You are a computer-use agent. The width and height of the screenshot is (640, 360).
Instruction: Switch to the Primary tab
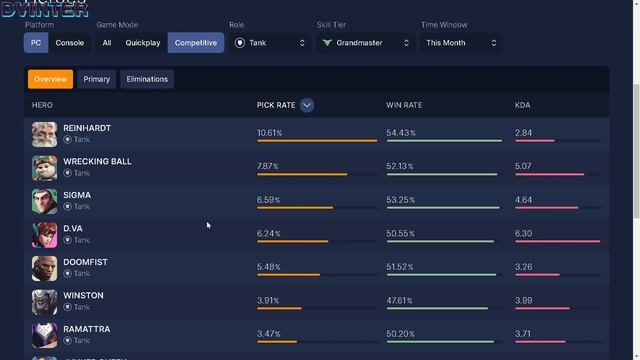click(97, 79)
